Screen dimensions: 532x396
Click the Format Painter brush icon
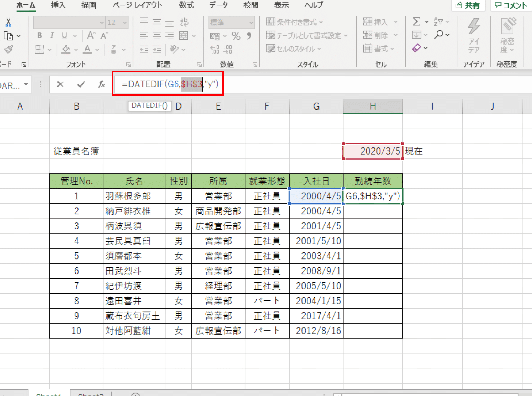click(x=8, y=49)
